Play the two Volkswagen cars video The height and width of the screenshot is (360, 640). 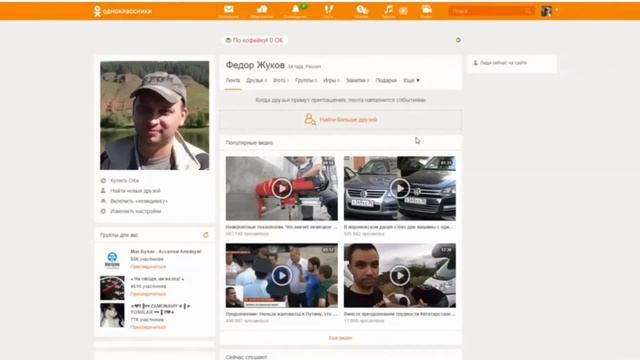pos(400,189)
